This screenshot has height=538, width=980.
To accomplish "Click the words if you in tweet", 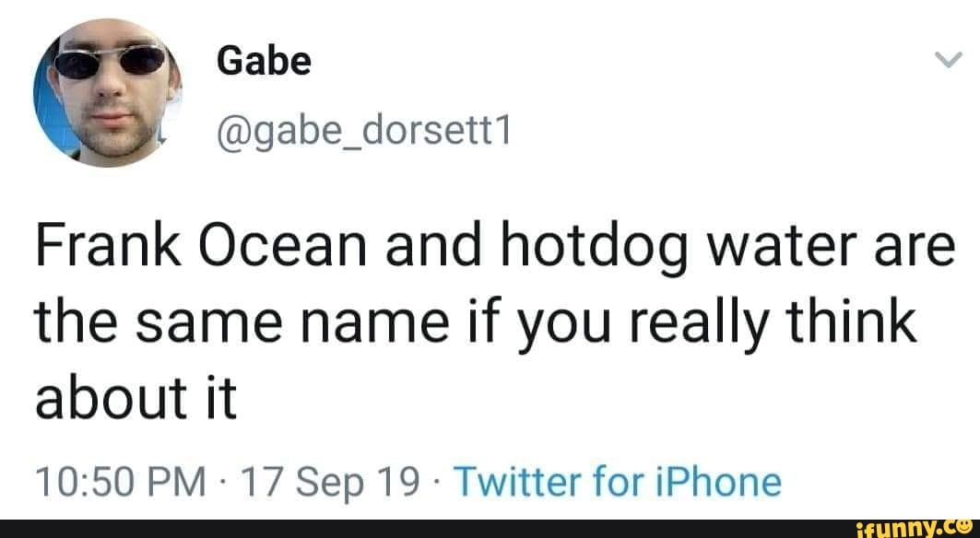I will [x=521, y=324].
